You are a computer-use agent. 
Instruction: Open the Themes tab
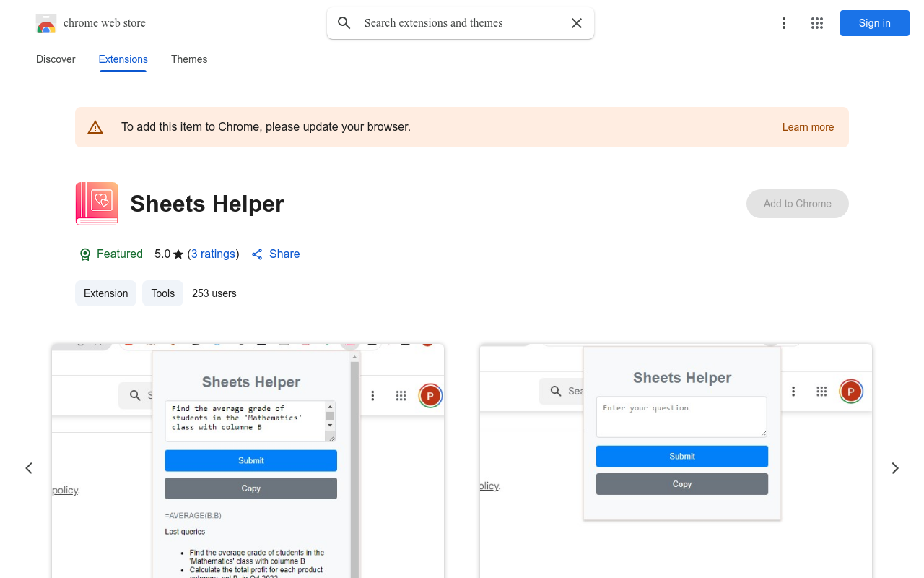point(189,59)
